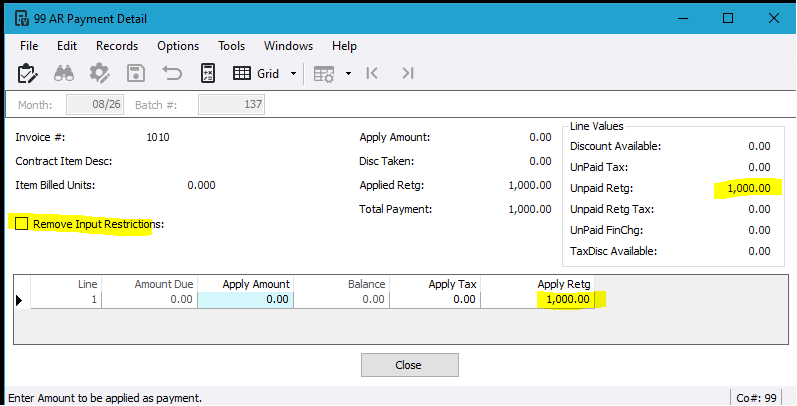Click the Line column header
The height and width of the screenshot is (406, 797).
[66, 284]
